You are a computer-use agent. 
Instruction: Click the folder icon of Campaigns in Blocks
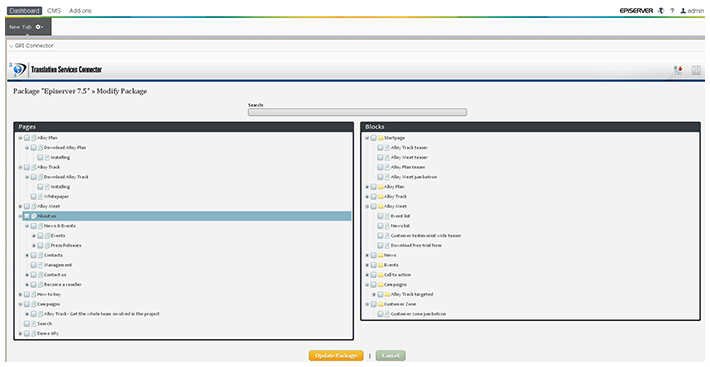381,285
